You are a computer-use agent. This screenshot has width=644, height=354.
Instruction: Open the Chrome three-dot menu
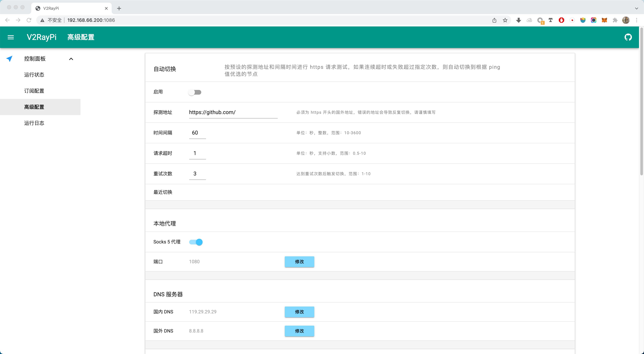click(x=636, y=20)
